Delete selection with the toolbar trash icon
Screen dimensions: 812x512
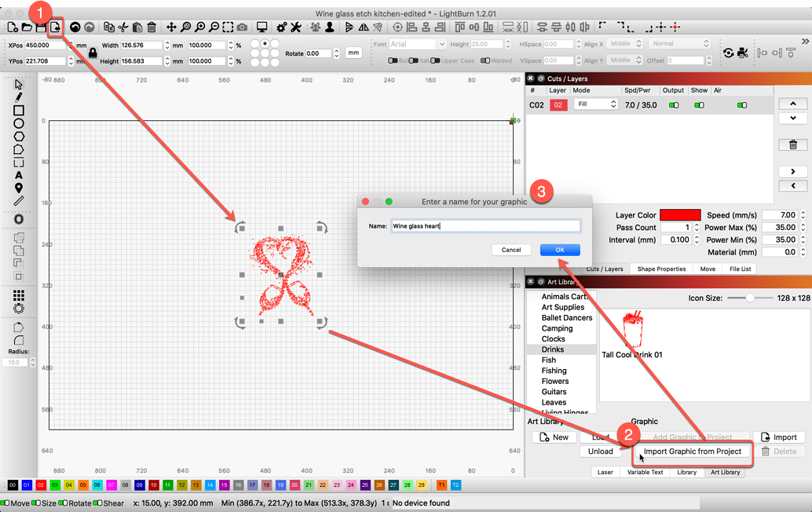tap(152, 27)
